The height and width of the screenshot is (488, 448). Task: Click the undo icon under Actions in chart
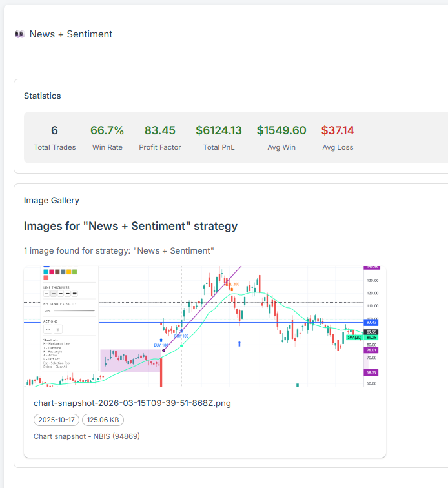(47, 329)
